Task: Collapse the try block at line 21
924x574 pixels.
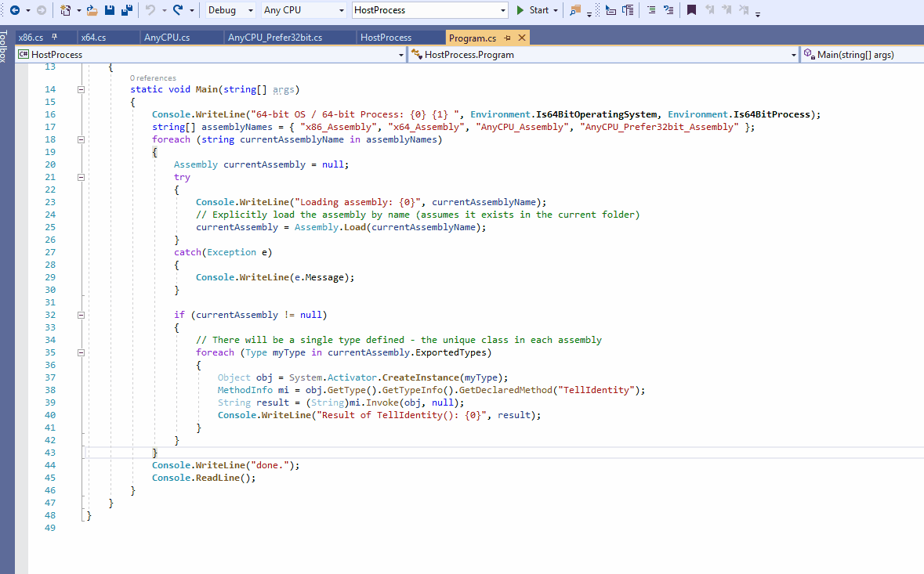Action: (x=81, y=177)
